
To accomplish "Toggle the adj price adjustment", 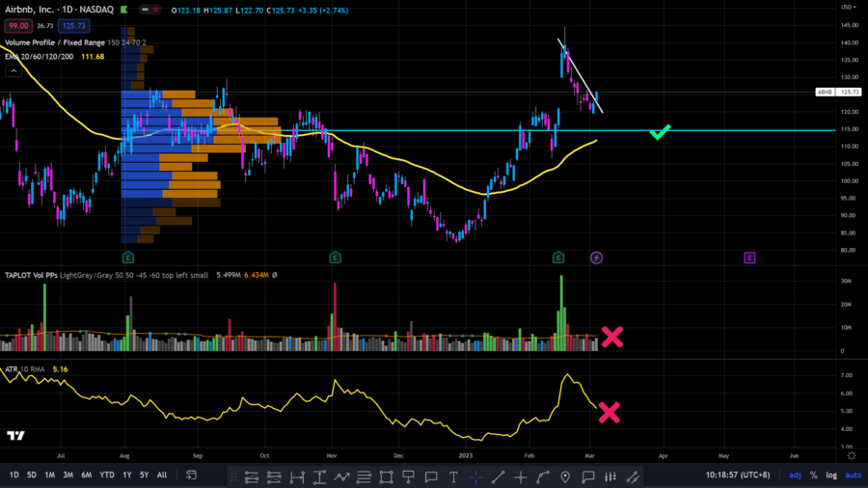I will 795,475.
